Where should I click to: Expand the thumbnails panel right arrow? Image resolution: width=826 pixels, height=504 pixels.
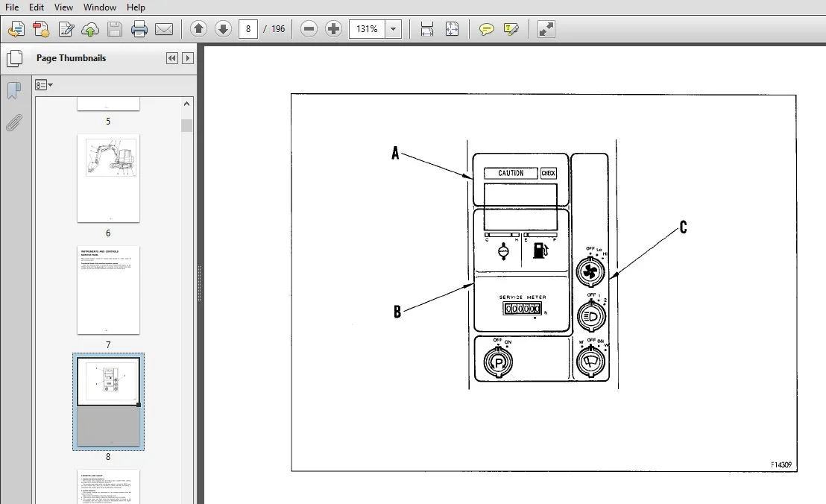pyautogui.click(x=188, y=58)
